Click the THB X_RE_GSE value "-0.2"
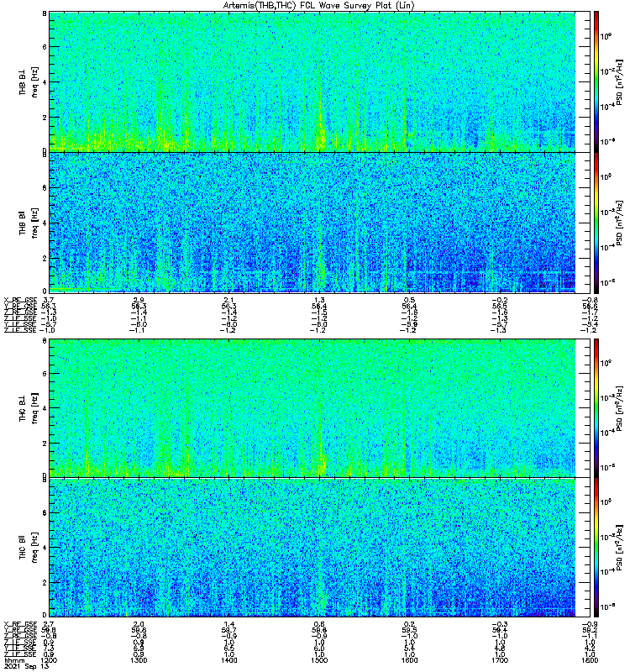The height and width of the screenshot is (672, 630). click(x=500, y=300)
